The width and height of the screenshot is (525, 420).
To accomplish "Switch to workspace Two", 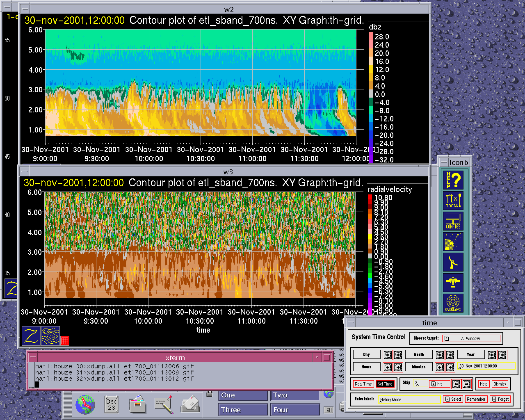I will pos(294,395).
